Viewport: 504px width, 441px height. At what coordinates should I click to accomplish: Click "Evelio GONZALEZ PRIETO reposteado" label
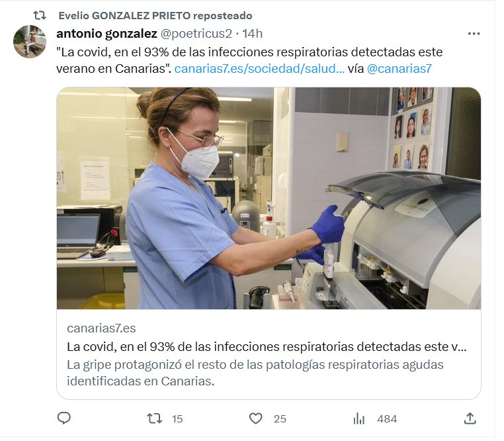(155, 15)
